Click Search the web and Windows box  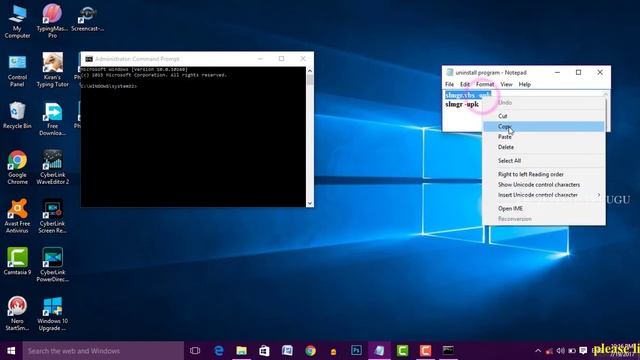103,351
